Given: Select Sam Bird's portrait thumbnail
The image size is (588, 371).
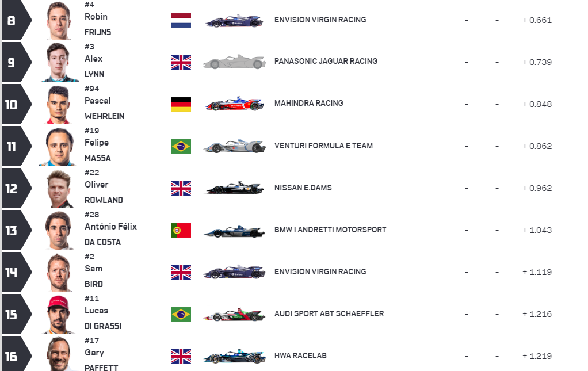Looking at the screenshot, I should [x=59, y=273].
